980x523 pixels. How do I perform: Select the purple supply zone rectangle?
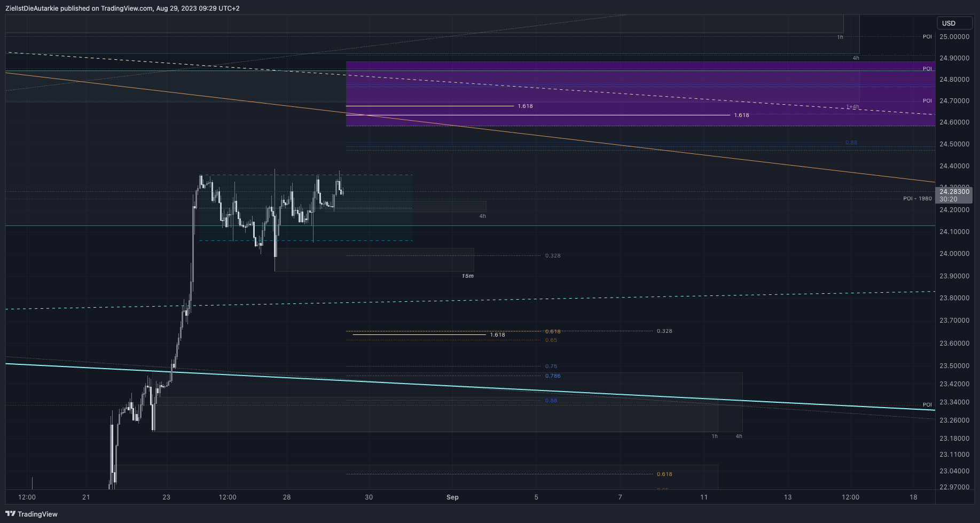(640, 93)
